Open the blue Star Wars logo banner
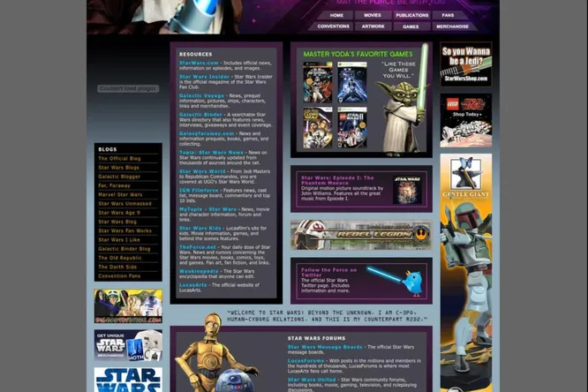The image size is (588, 392). (128, 380)
